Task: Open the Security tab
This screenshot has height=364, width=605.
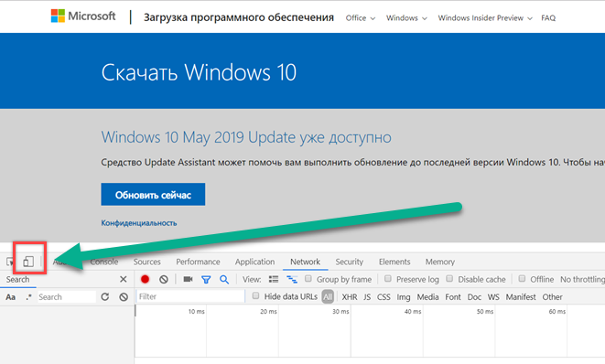Action: pyautogui.click(x=350, y=262)
